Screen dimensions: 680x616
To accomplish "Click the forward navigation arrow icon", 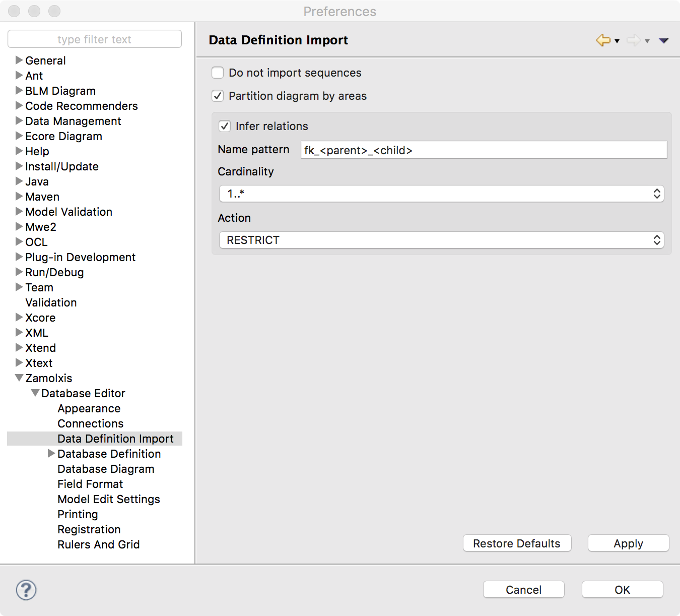I will [633, 40].
